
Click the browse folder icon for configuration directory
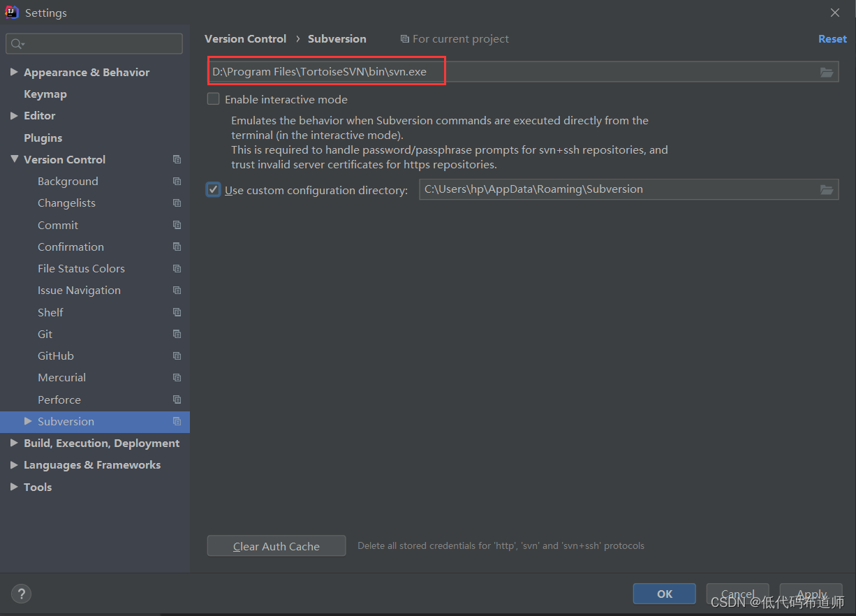(x=827, y=189)
